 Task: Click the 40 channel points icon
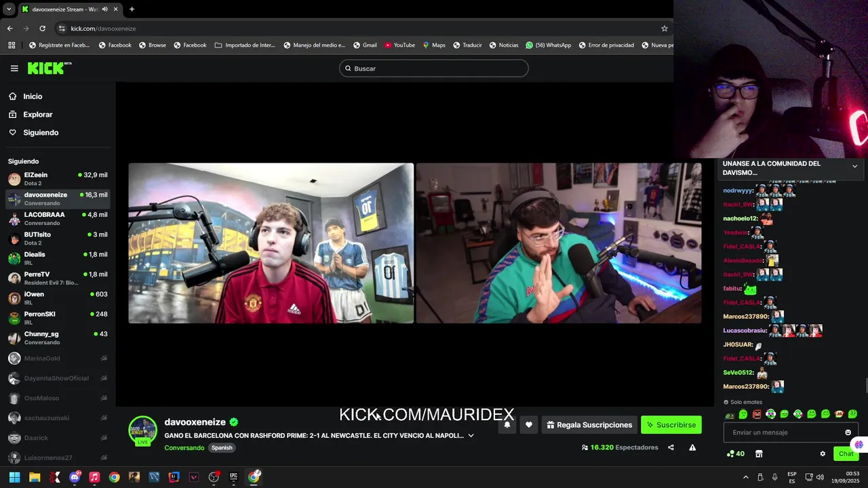735,454
